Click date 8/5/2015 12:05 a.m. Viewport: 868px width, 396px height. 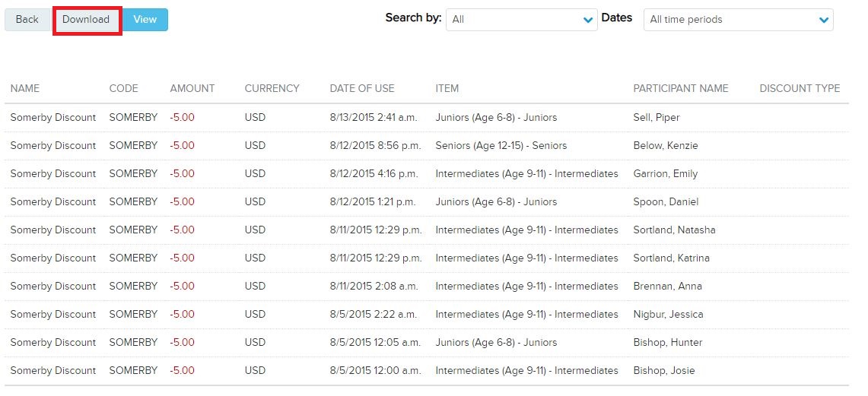click(x=375, y=342)
